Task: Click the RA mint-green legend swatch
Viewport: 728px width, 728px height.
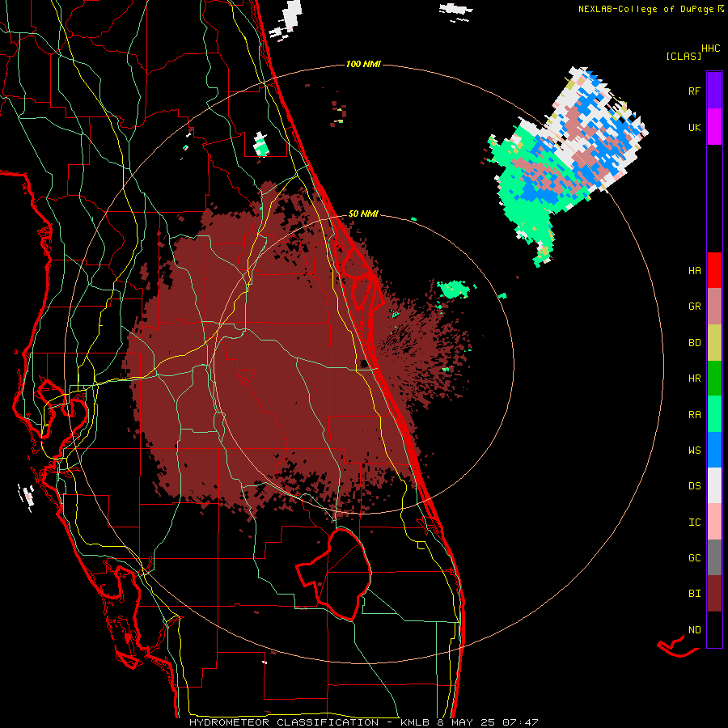Action: click(714, 414)
